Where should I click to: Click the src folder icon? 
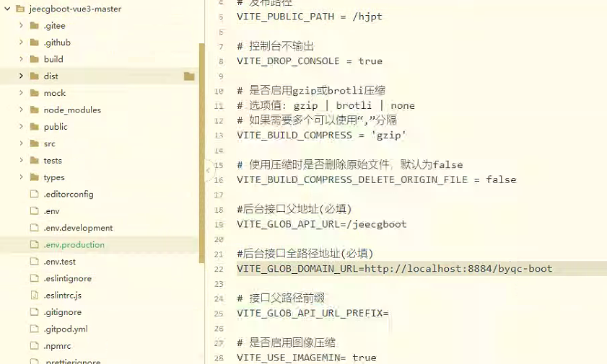coord(35,143)
